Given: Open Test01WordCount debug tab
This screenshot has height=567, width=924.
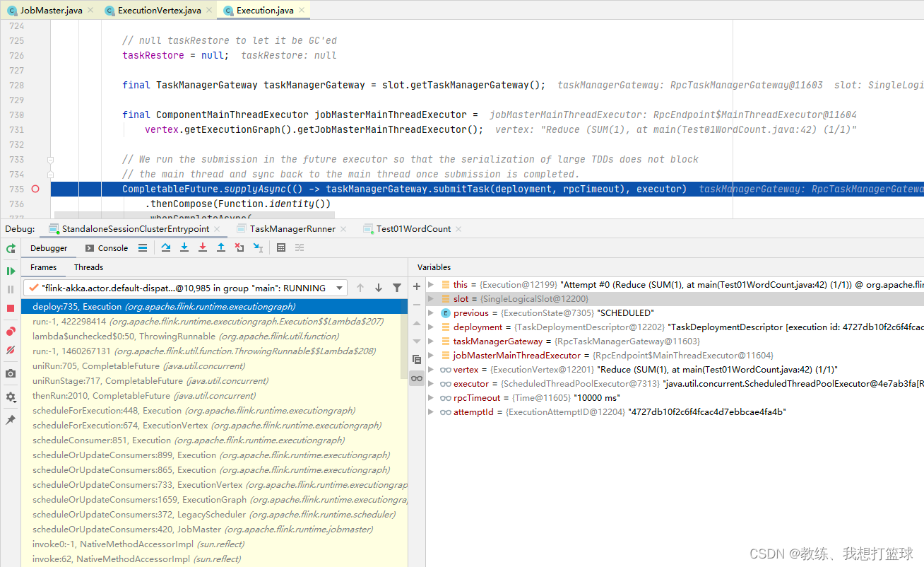Looking at the screenshot, I should [413, 228].
